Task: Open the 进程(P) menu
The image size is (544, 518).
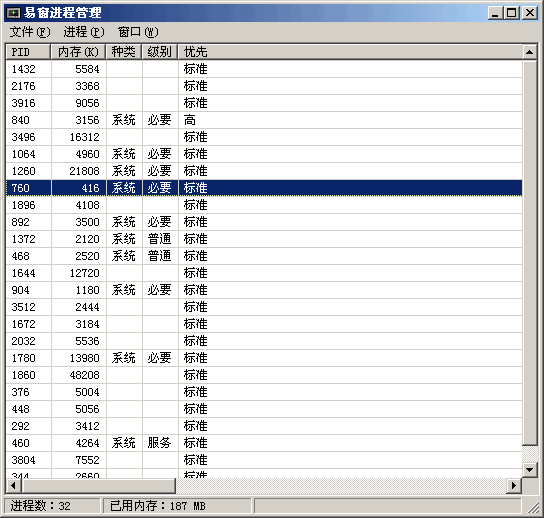Action: pos(84,32)
